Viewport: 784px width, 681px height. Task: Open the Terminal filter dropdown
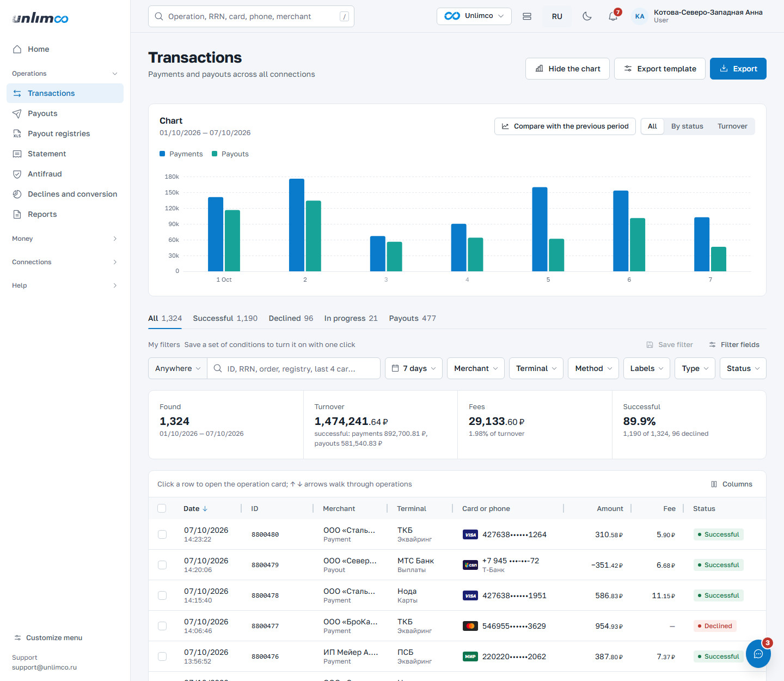536,368
